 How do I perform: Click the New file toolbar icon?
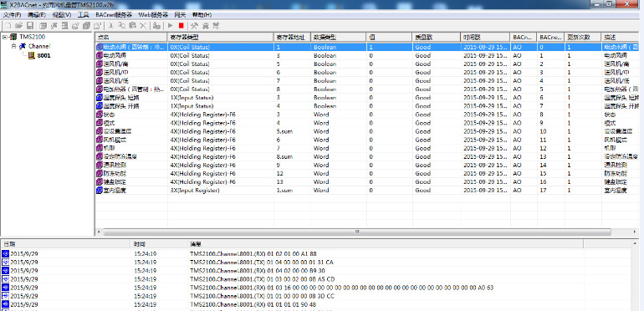[x=8, y=26]
